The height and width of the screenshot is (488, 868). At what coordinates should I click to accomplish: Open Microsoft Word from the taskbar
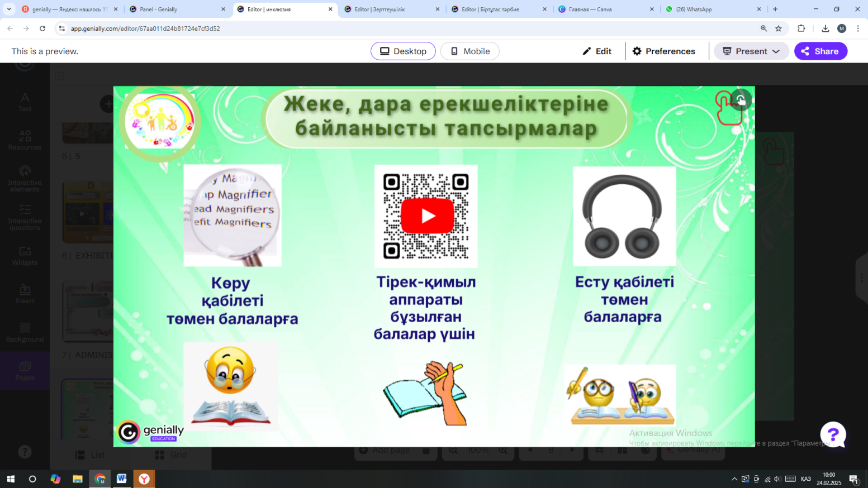point(122,479)
